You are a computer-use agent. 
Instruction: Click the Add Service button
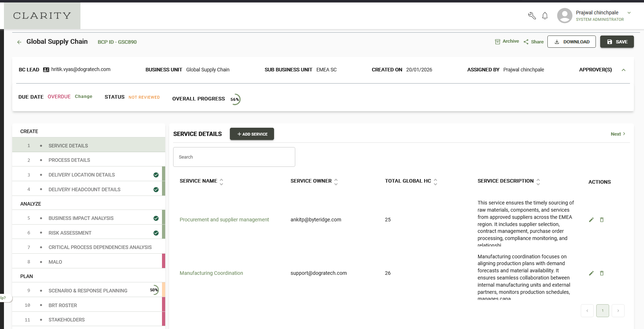(252, 134)
